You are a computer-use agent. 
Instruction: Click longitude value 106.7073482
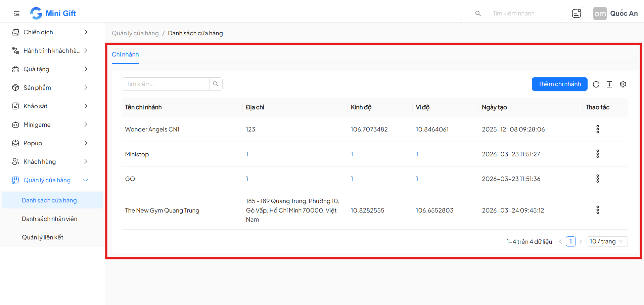[369, 129]
